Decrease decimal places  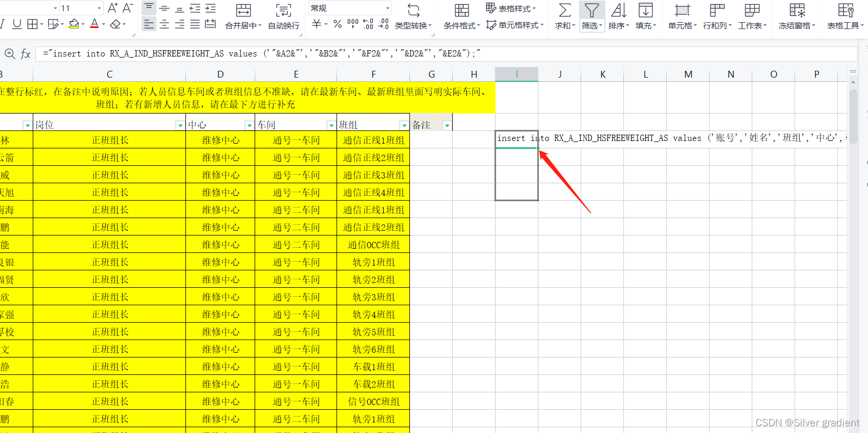click(x=384, y=24)
